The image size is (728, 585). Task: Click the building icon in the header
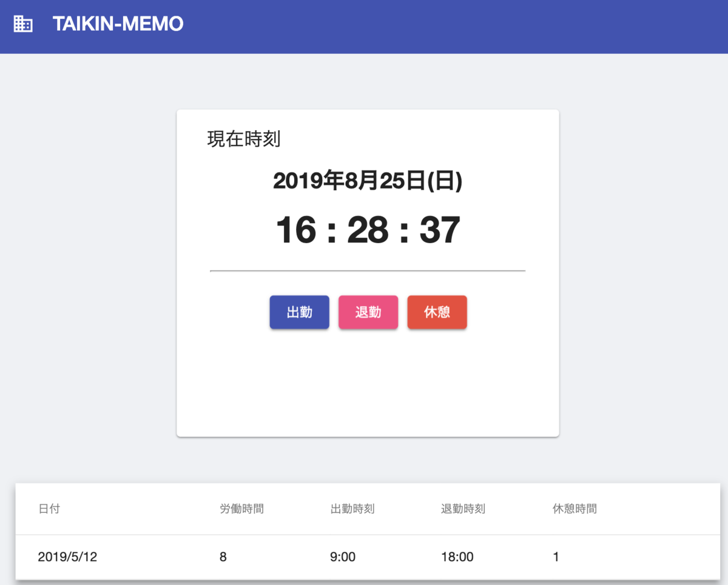point(23,24)
